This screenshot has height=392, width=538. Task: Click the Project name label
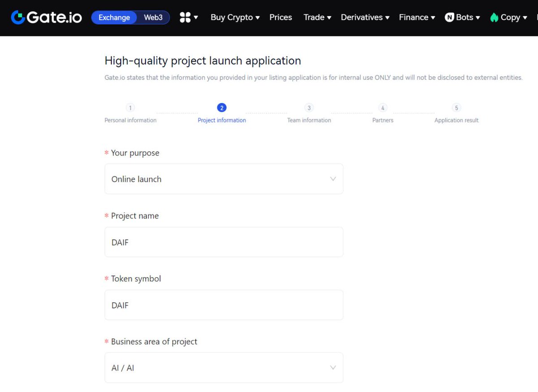(x=134, y=216)
